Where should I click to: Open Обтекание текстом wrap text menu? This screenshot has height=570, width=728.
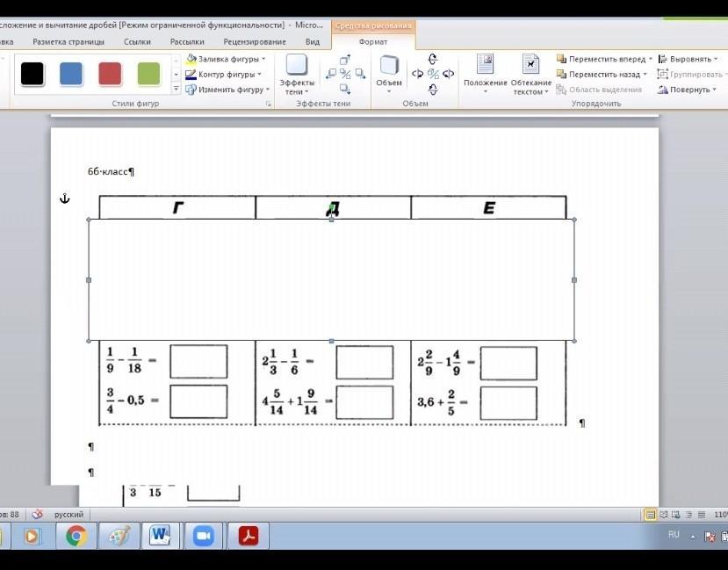[x=530, y=75]
